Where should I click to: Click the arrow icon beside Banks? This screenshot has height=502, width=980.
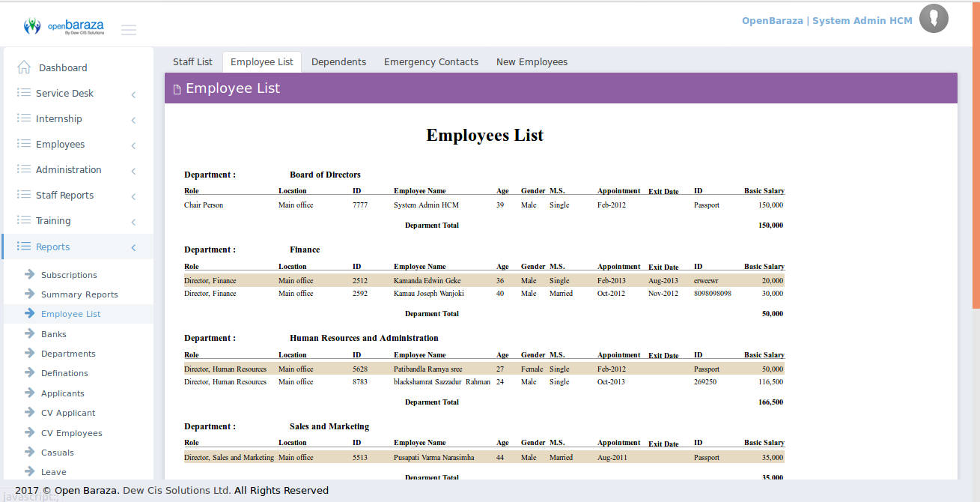(30, 333)
